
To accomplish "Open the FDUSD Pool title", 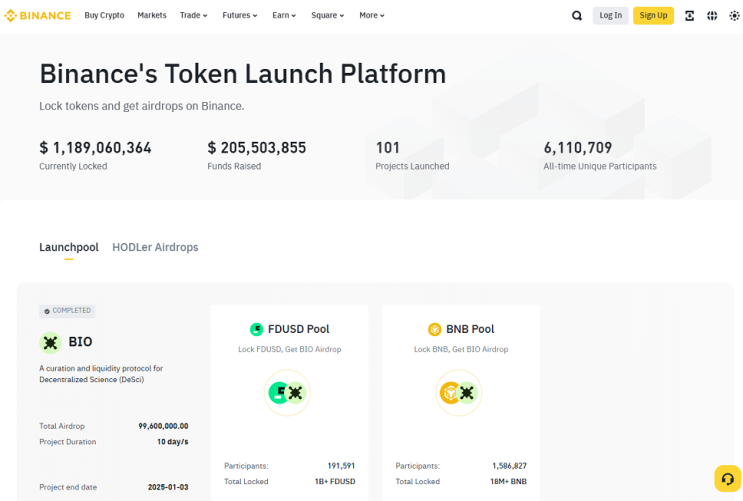I will pos(299,329).
